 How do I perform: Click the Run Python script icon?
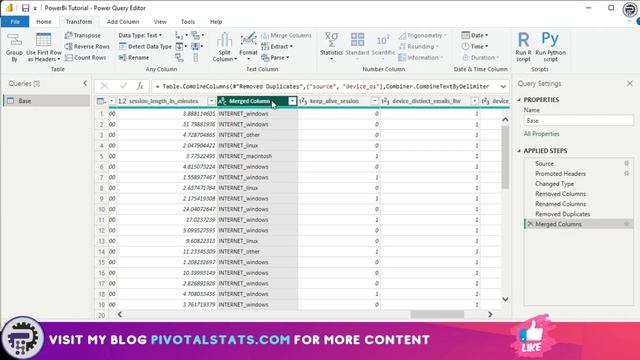point(550,39)
